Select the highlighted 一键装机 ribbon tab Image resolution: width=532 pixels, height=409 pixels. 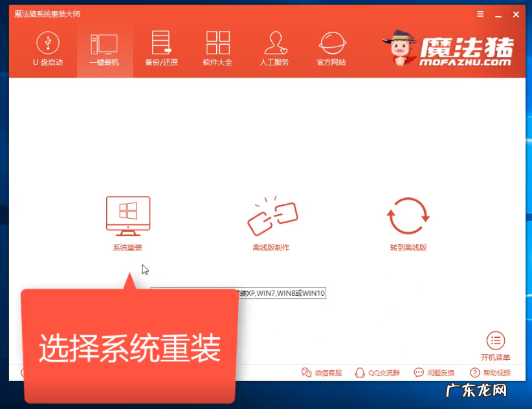[x=105, y=49]
